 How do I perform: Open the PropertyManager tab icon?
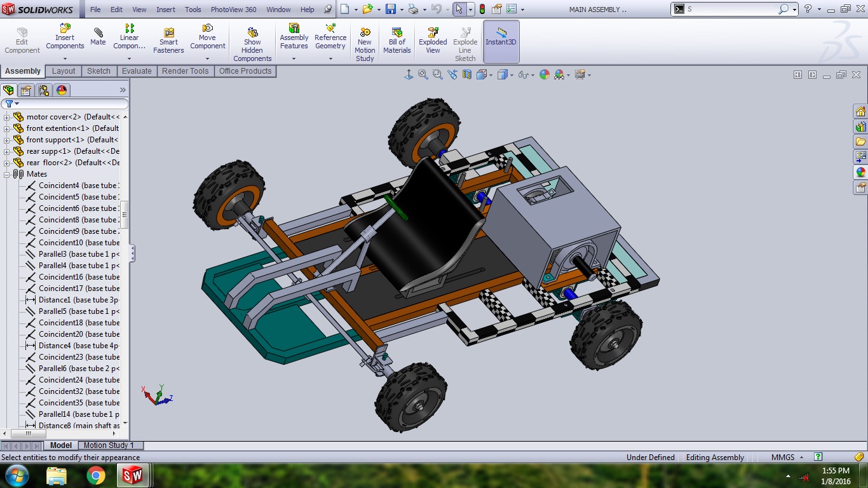(x=26, y=90)
